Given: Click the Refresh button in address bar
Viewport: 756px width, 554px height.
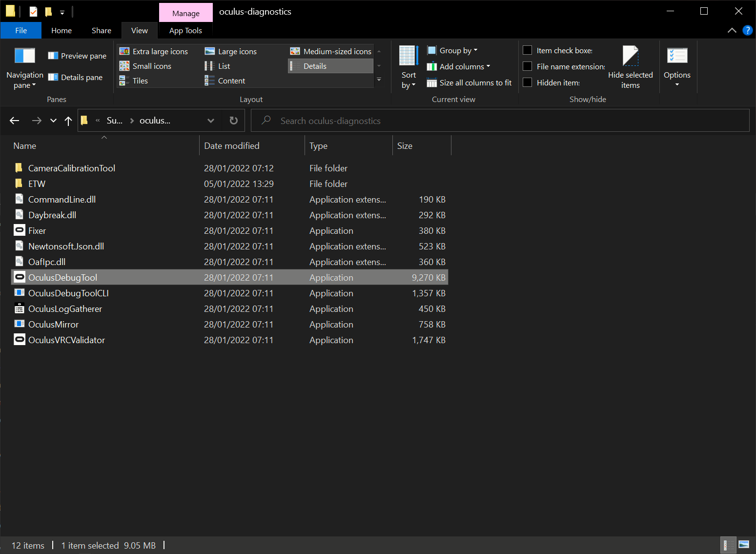Looking at the screenshot, I should click(x=234, y=121).
